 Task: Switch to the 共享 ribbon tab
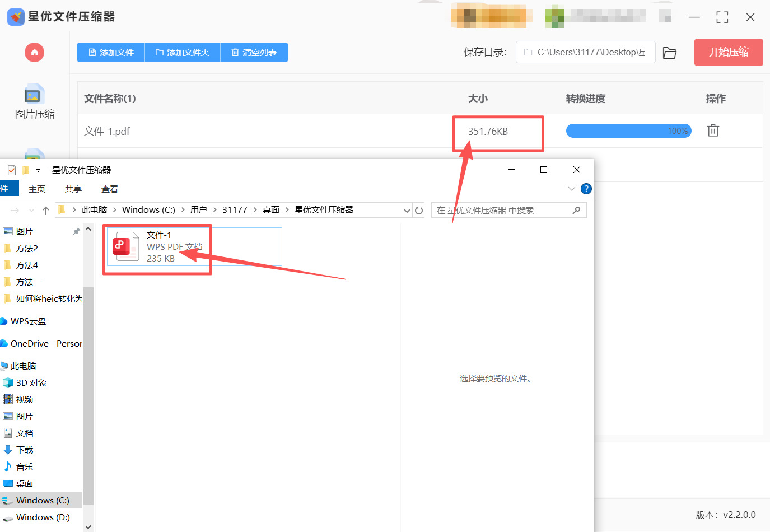pos(73,189)
